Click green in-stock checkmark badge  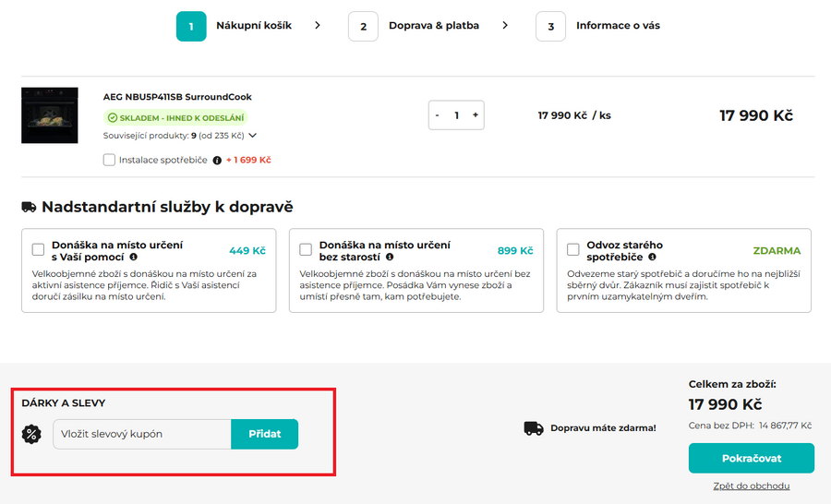tap(113, 117)
